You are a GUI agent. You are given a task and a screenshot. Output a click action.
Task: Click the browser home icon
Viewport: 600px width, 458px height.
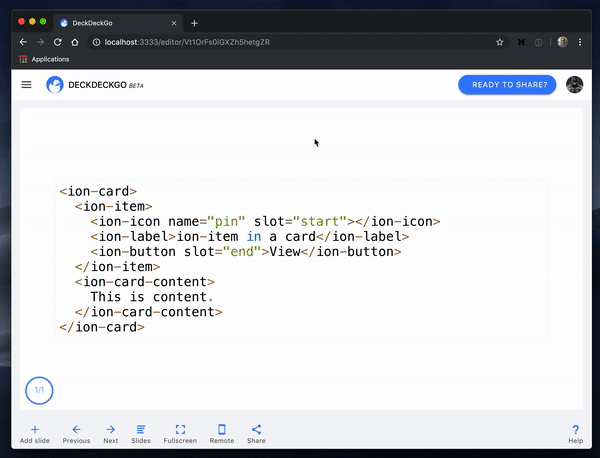tap(75, 42)
